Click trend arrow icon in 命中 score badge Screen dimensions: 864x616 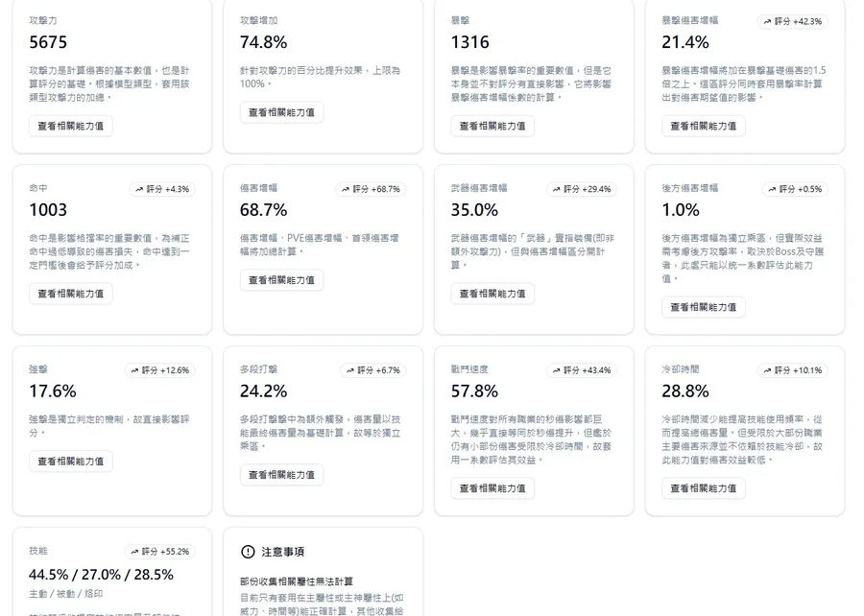click(139, 189)
